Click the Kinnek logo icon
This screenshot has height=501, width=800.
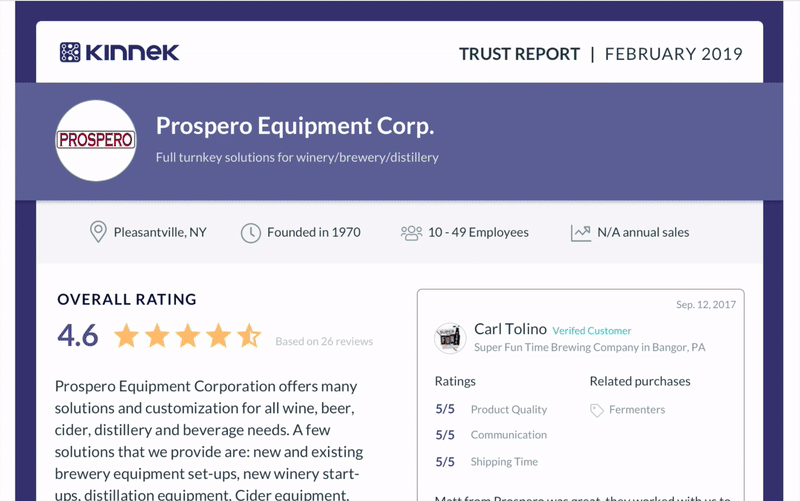[70, 52]
